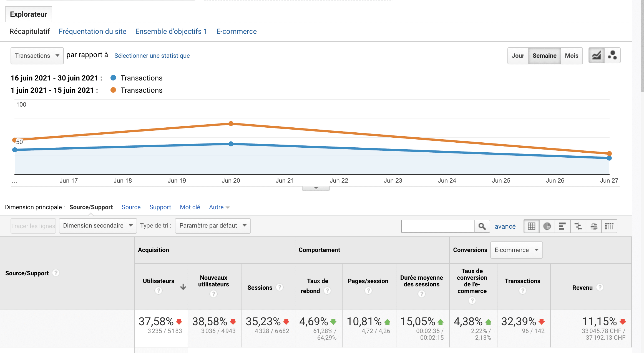
Task: Select the data table view icon
Action: 531,226
